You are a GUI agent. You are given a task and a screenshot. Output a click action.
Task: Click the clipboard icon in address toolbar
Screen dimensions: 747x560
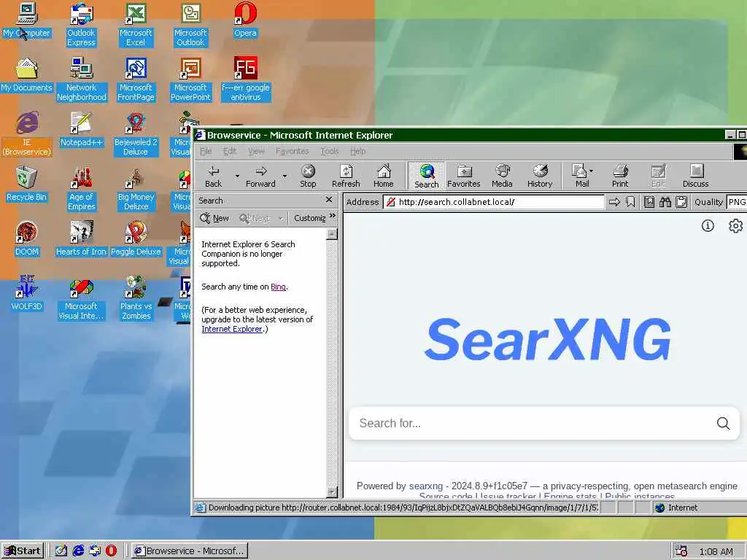tap(681, 202)
